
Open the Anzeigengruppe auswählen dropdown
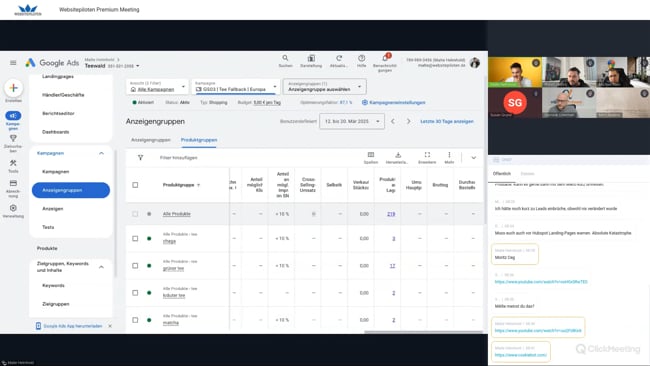pos(325,87)
